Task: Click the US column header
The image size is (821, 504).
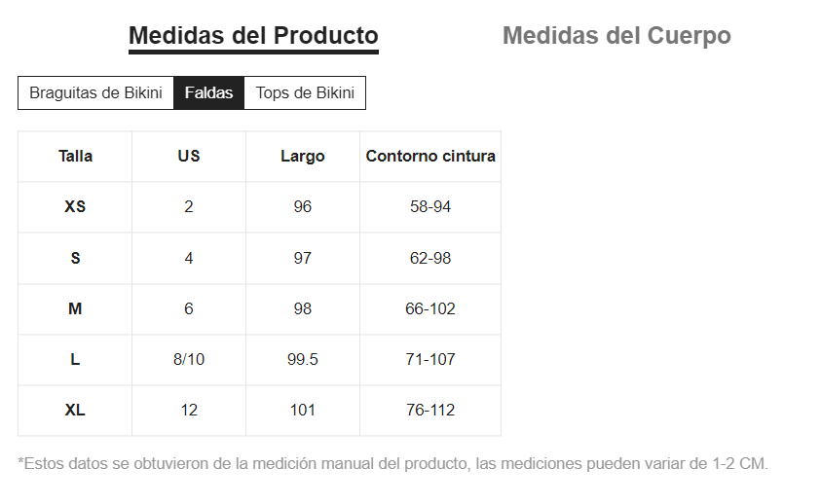Action: 189,157
